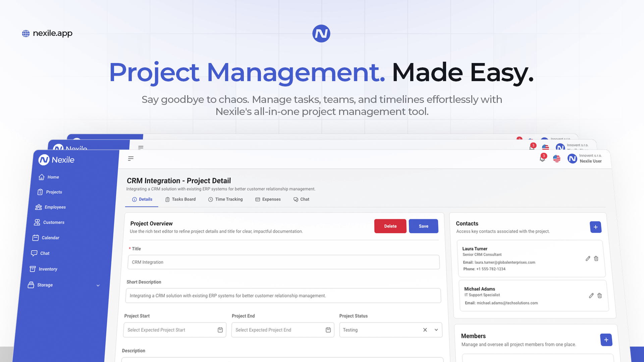This screenshot has height=362, width=644.
Task: Select Michael Adams' email address
Action: [507, 303]
